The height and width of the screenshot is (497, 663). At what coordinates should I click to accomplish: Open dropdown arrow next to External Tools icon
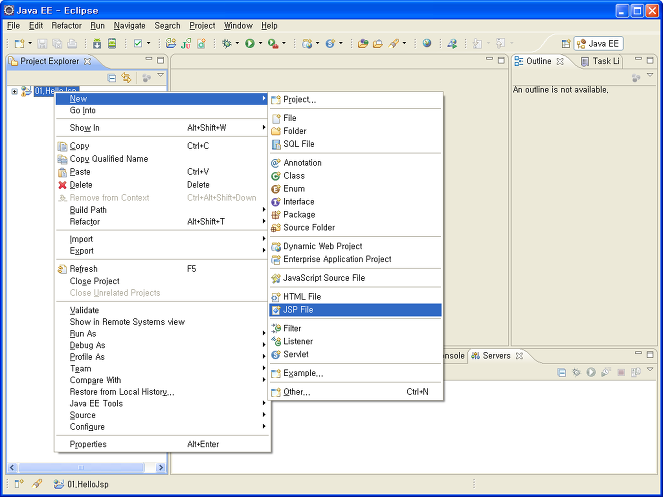[x=284, y=43]
